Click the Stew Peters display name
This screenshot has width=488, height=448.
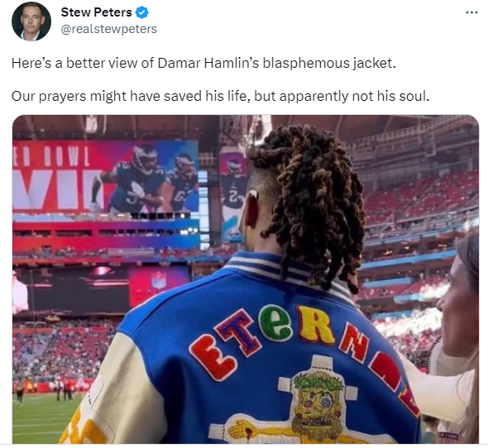[x=96, y=12]
